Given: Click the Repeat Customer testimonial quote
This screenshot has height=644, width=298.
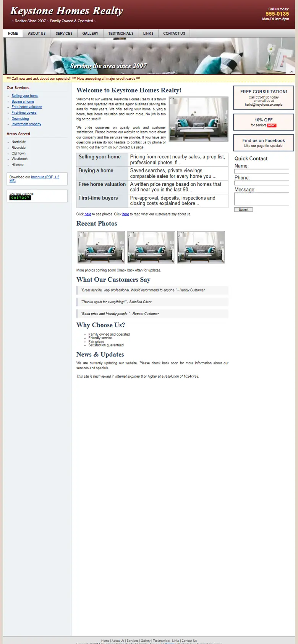Looking at the screenshot, I should click(152, 314).
